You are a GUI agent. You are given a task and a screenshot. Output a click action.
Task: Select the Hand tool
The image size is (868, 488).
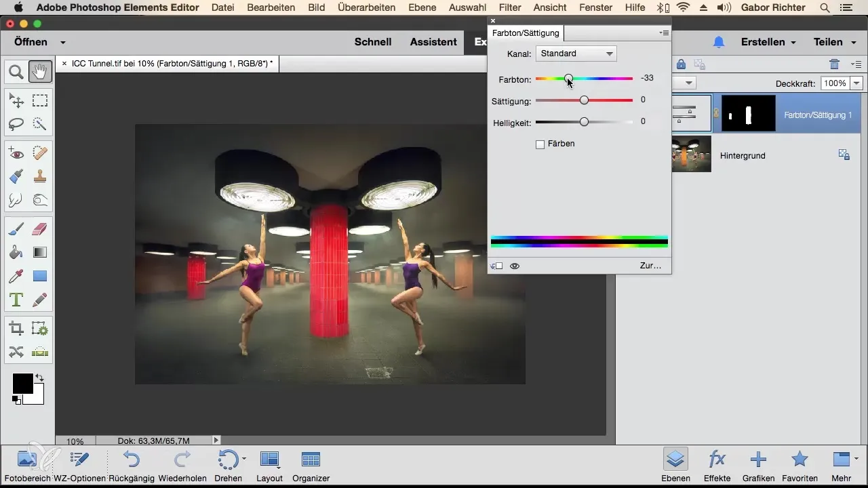click(x=40, y=70)
